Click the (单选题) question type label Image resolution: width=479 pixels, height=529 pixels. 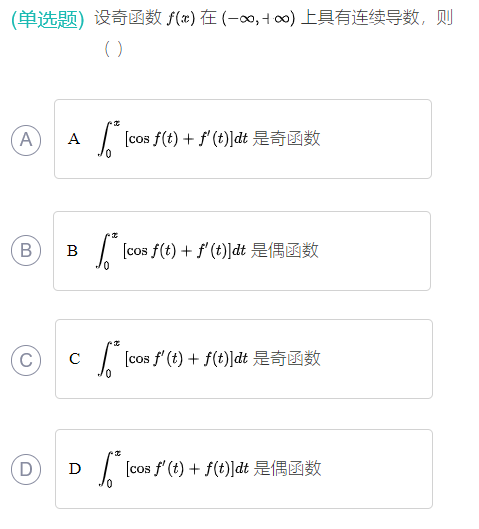[x=48, y=20]
